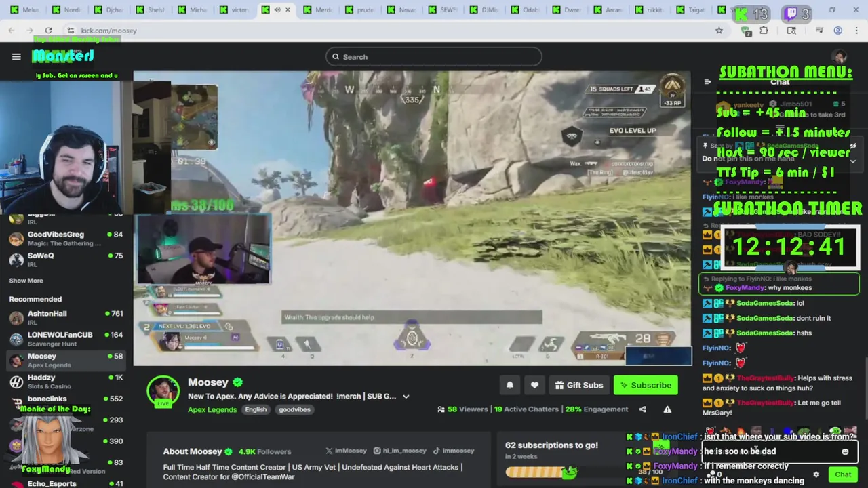Open the Echo_Esports channel in the sidebar
This screenshot has width=868, height=488.
[66, 483]
